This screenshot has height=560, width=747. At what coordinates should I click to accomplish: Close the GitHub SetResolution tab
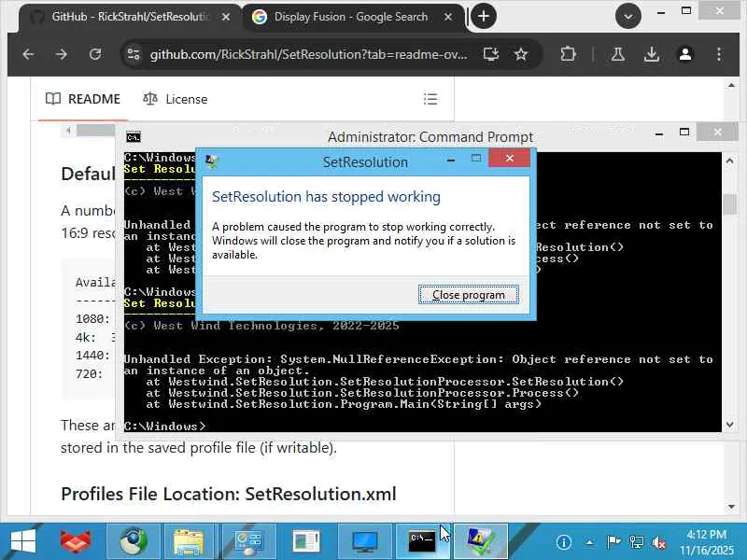tap(226, 17)
